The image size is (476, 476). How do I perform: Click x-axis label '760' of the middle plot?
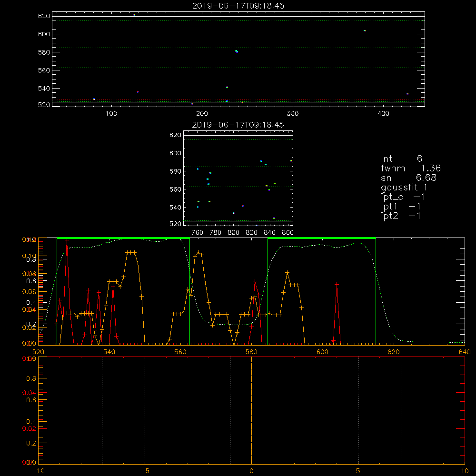[198, 233]
